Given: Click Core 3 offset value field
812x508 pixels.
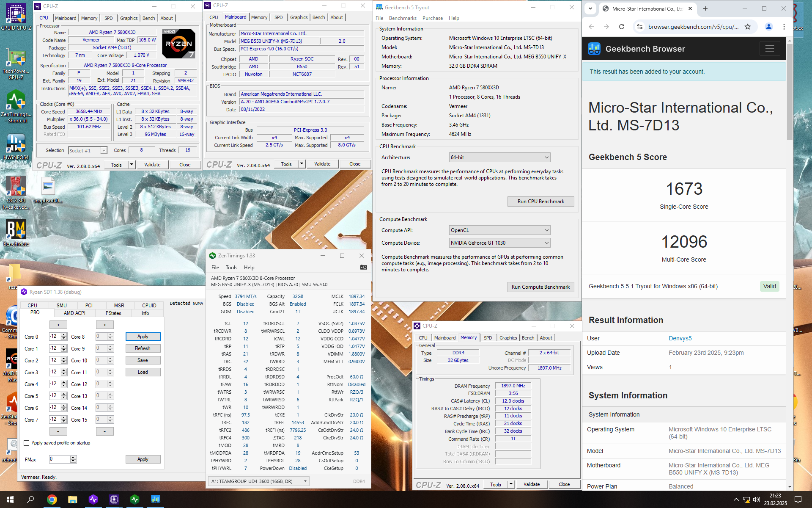Looking at the screenshot, I should point(55,372).
